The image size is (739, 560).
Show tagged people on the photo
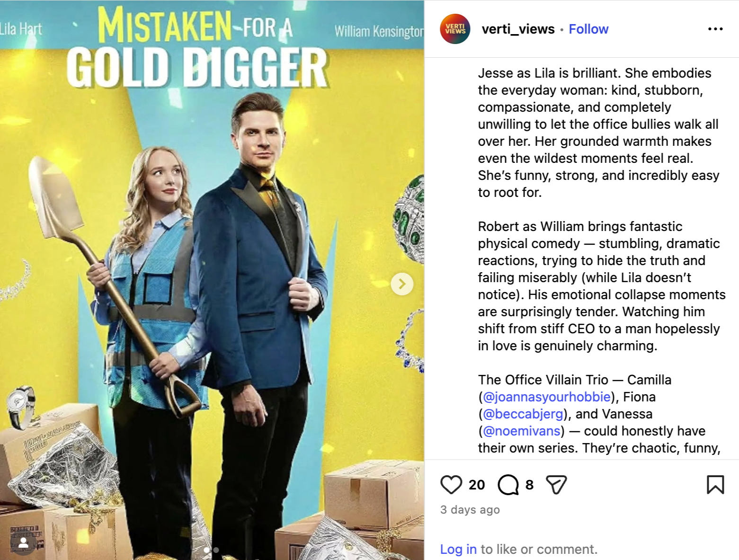[x=23, y=543]
